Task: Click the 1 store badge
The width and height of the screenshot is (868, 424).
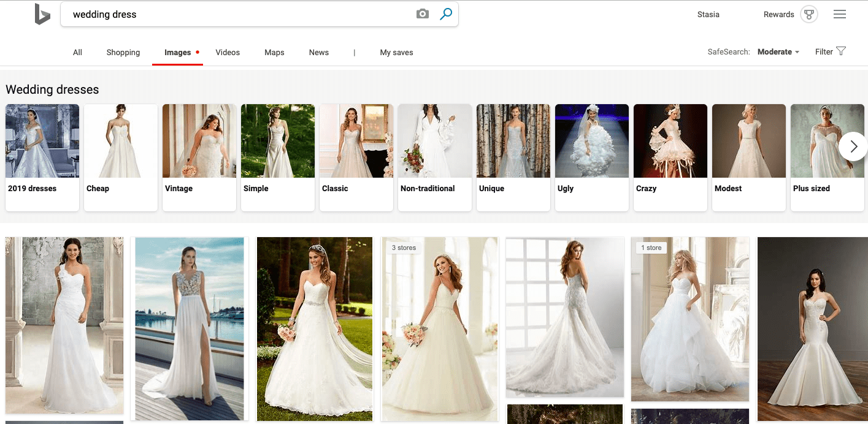Action: point(651,248)
